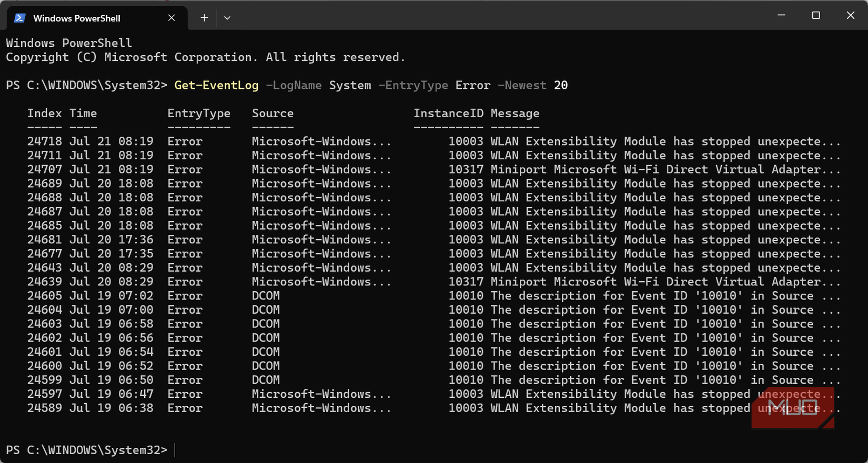This screenshot has width=868, height=463.
Task: Click index 24601 DCOM entry
Action: [x=434, y=352]
